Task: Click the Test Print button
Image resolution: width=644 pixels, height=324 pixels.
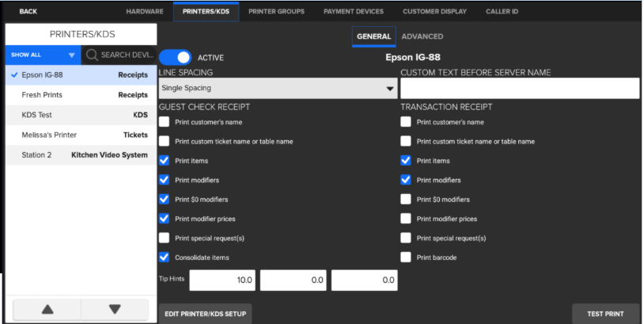Action: 605,314
